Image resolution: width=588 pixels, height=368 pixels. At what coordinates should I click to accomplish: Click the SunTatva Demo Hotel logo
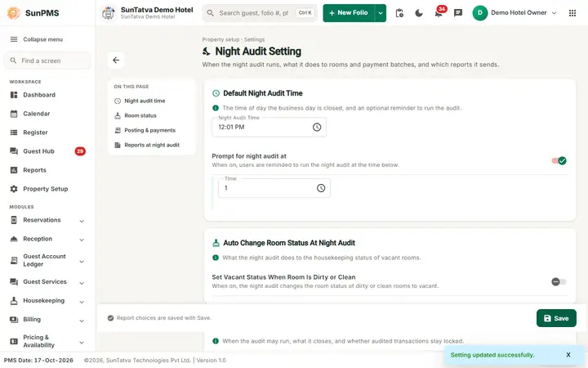click(109, 13)
